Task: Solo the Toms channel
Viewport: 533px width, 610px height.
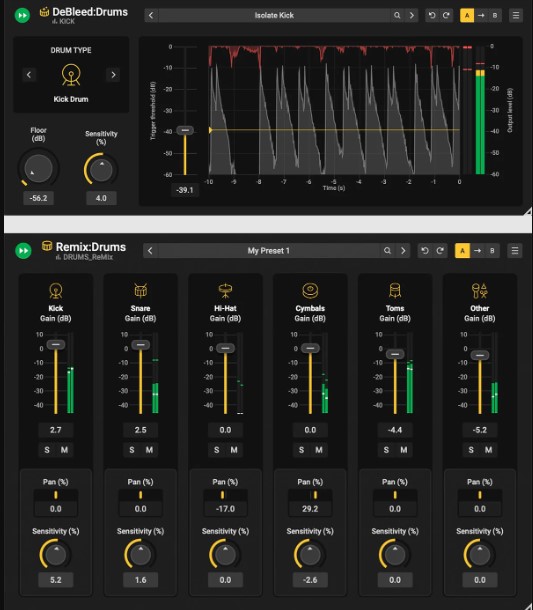Action: click(x=386, y=450)
